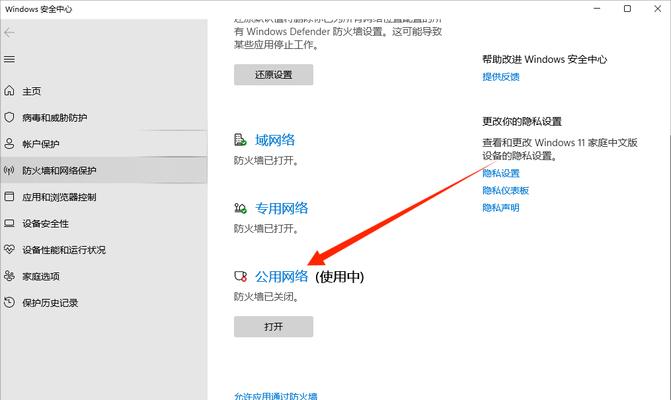Select 防火墙和网络保护 in the sidebar
Screen dimensions: 671x400
point(104,170)
